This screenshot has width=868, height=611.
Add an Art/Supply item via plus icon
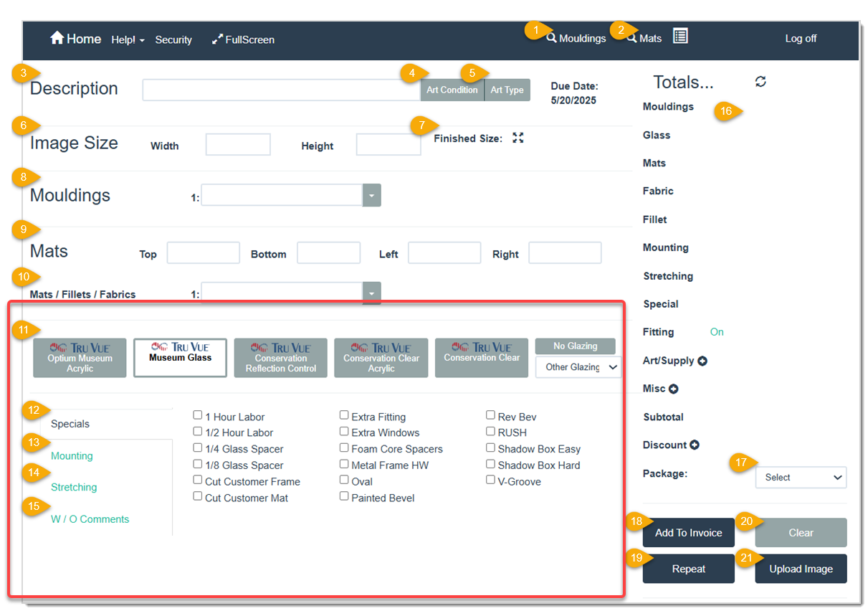702,361
